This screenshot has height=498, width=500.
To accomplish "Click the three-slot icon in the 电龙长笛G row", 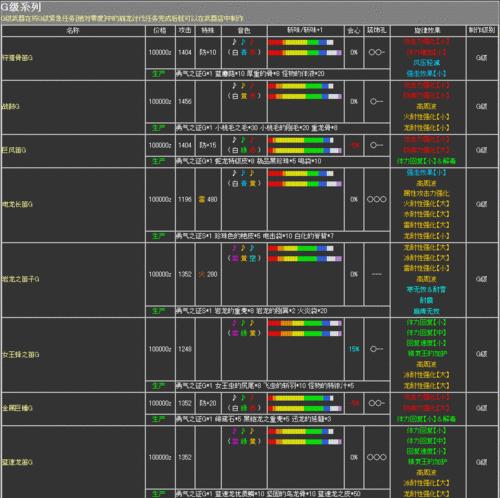I will point(377,199).
